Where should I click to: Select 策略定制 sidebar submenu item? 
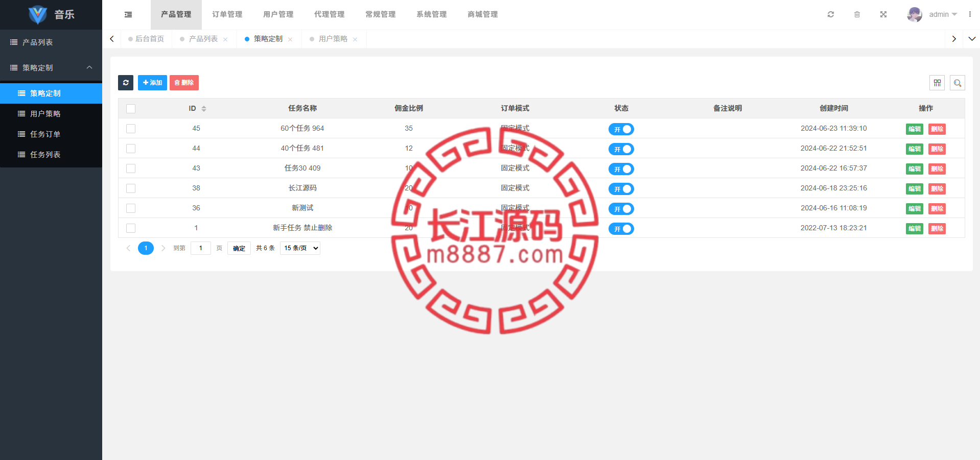pos(51,93)
